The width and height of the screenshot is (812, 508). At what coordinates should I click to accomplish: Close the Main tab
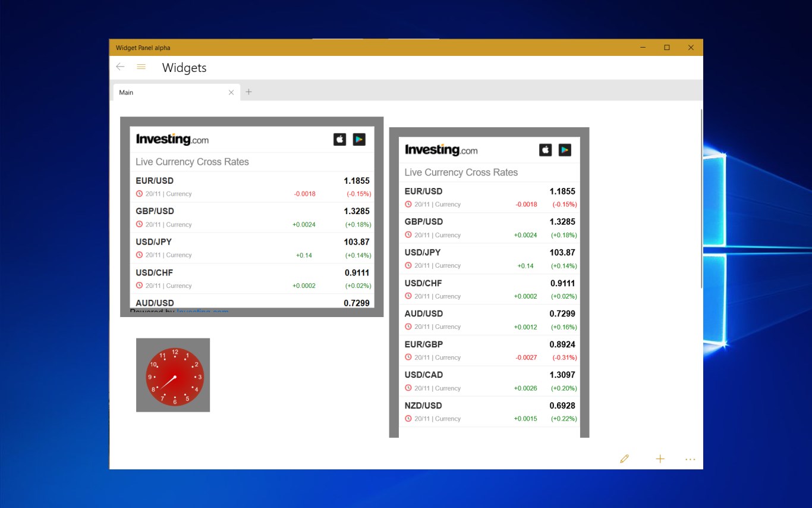click(231, 92)
